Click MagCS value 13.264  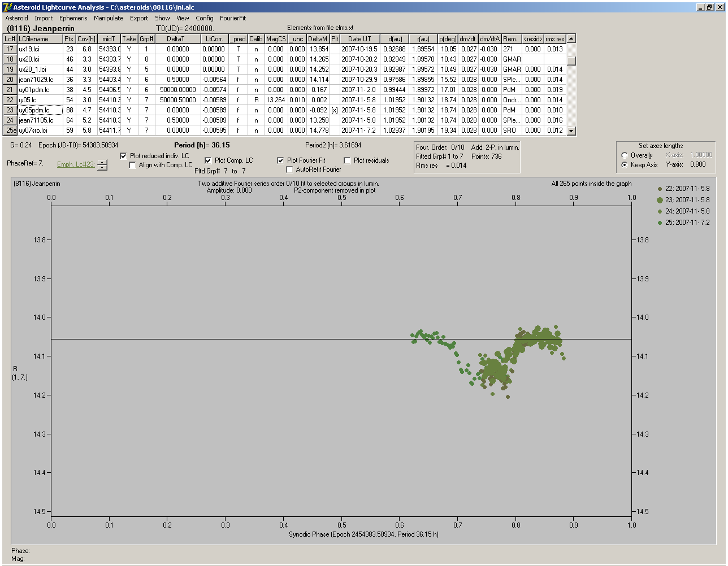[x=276, y=100]
